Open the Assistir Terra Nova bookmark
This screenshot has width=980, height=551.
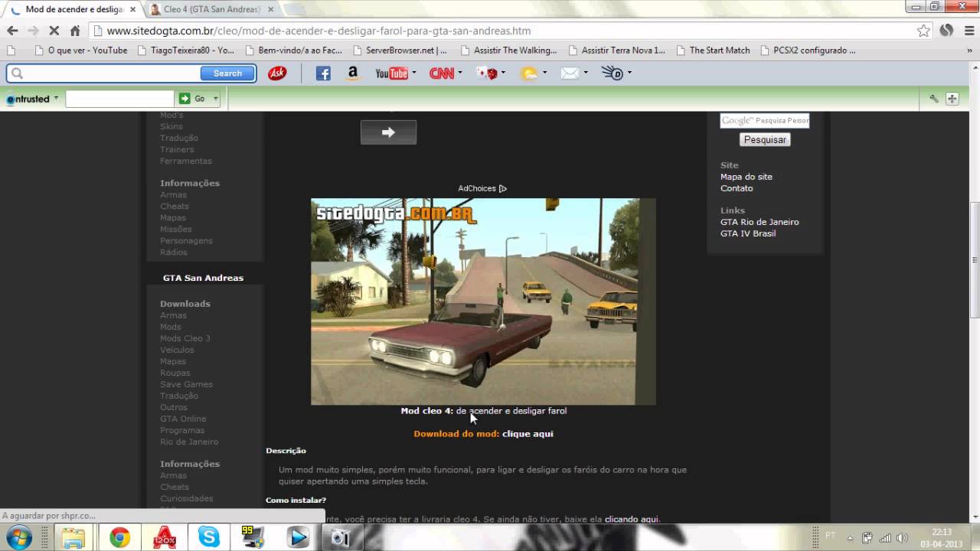pos(616,51)
